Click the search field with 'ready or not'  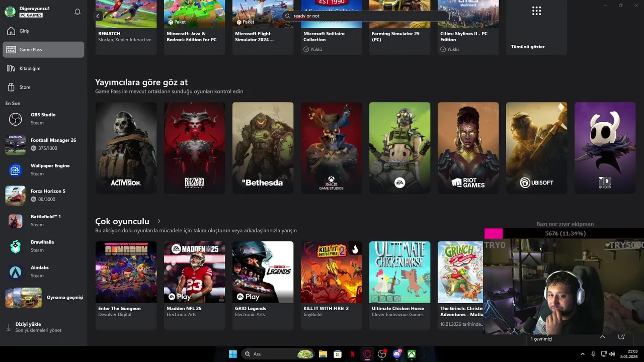[x=365, y=16]
